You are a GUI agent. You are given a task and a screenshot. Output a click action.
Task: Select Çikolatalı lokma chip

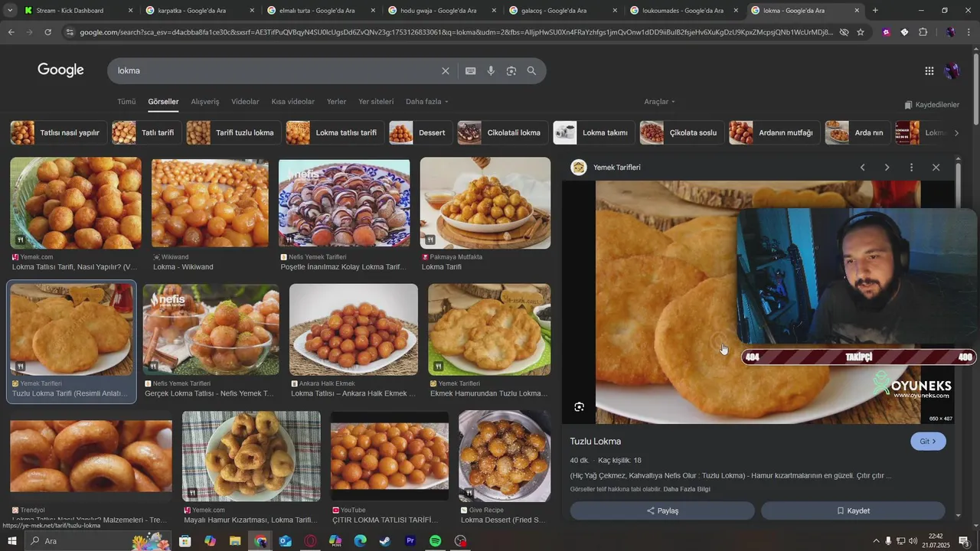click(x=502, y=132)
